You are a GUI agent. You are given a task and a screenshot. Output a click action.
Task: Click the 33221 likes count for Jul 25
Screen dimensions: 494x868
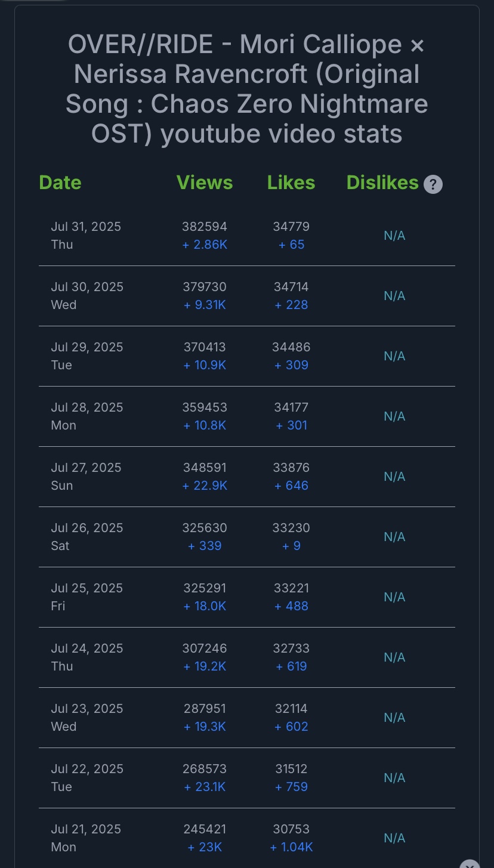291,588
